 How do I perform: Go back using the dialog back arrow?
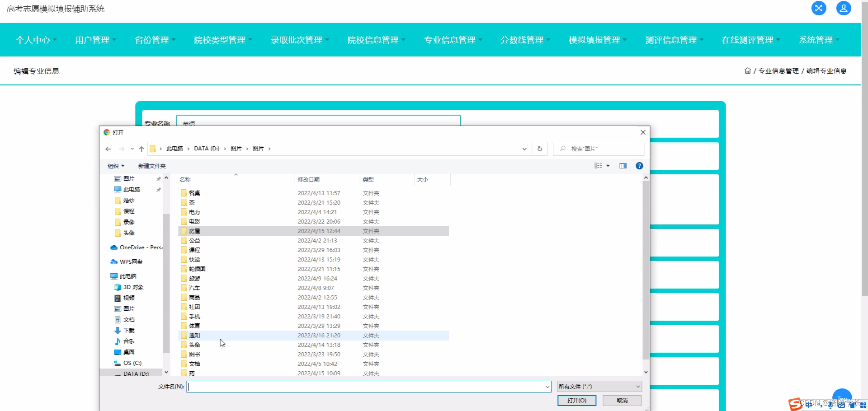click(108, 149)
